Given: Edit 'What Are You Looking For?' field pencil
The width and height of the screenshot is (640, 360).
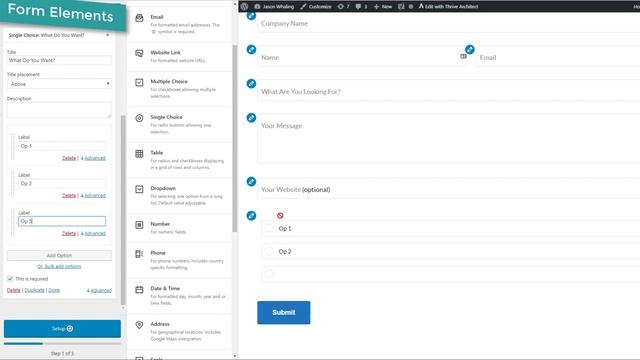Looking at the screenshot, I should [251, 84].
